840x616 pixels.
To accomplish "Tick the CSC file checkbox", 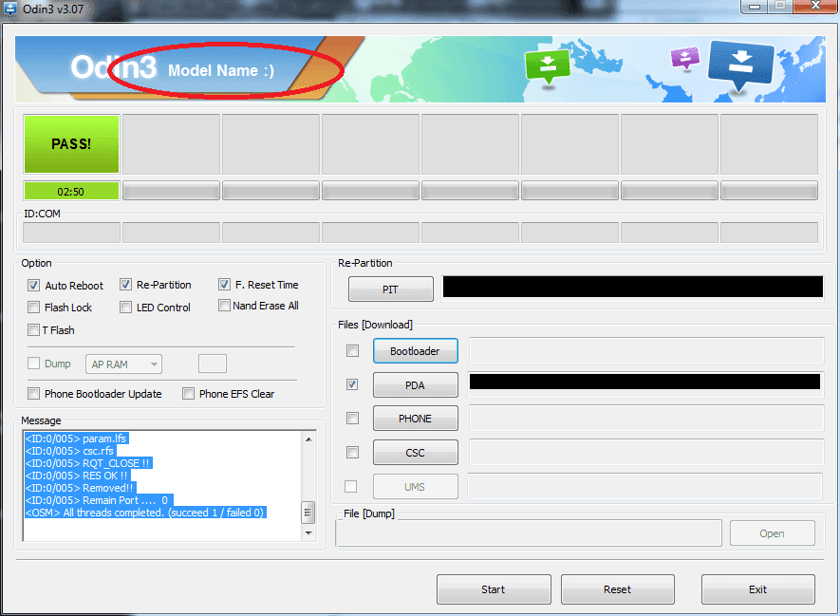I will [352, 453].
